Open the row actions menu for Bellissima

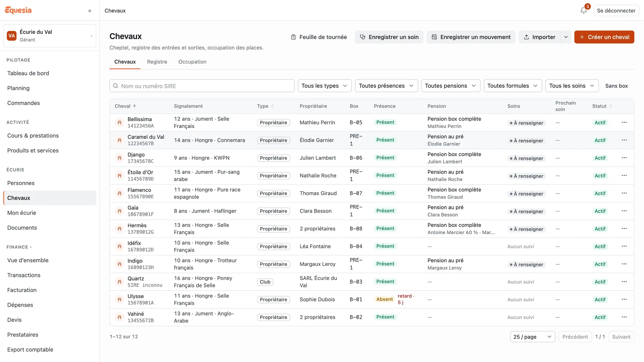point(624,122)
